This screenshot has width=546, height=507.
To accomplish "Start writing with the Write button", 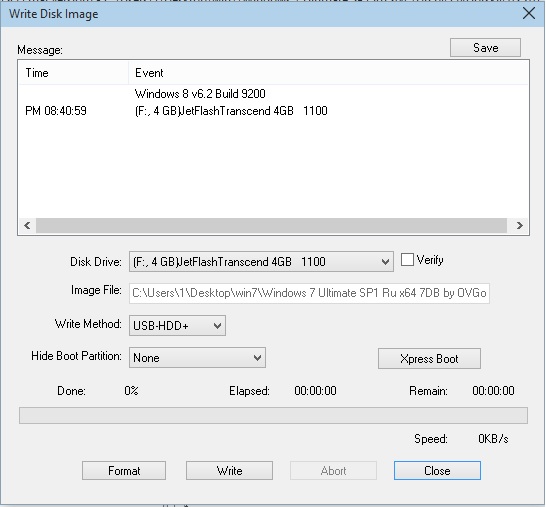I will point(229,471).
